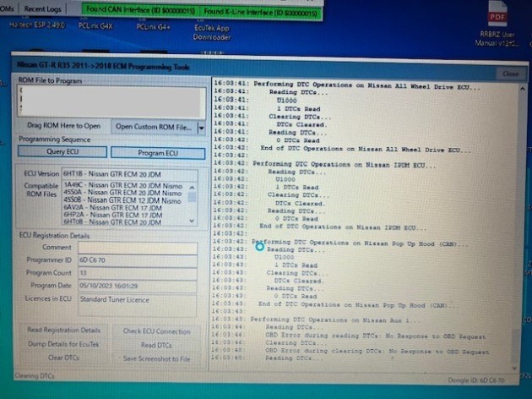The image size is (532, 399).
Task: Click the log panel scrollbar thumb
Action: [x=515, y=346]
